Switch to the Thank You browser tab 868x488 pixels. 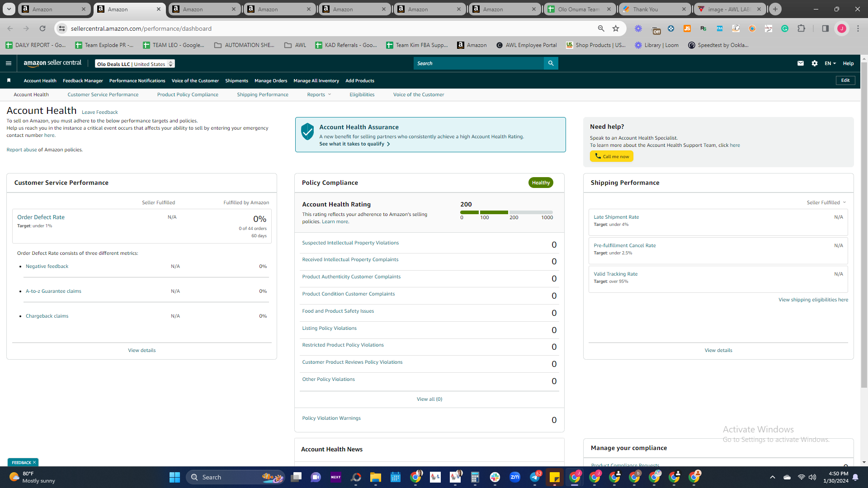[654, 9]
